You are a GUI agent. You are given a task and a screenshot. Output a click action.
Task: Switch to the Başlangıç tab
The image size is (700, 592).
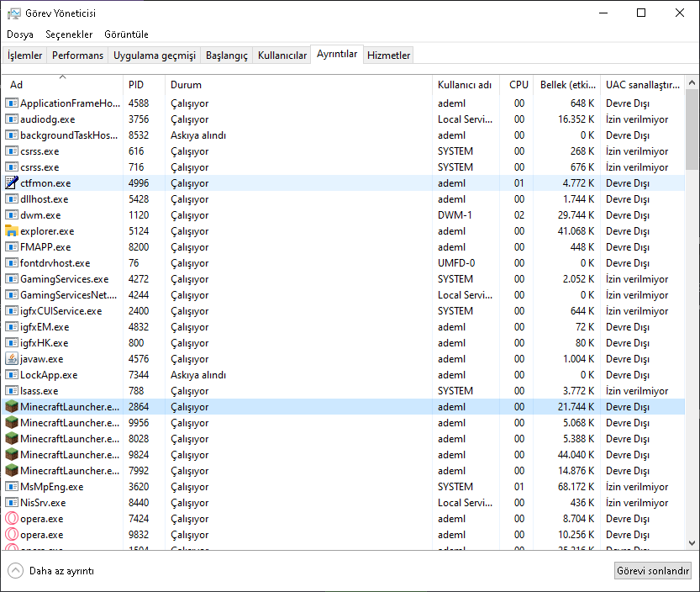[227, 55]
